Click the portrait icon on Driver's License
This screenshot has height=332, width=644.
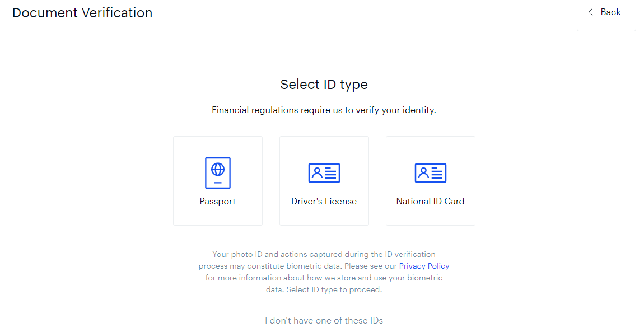(317, 172)
